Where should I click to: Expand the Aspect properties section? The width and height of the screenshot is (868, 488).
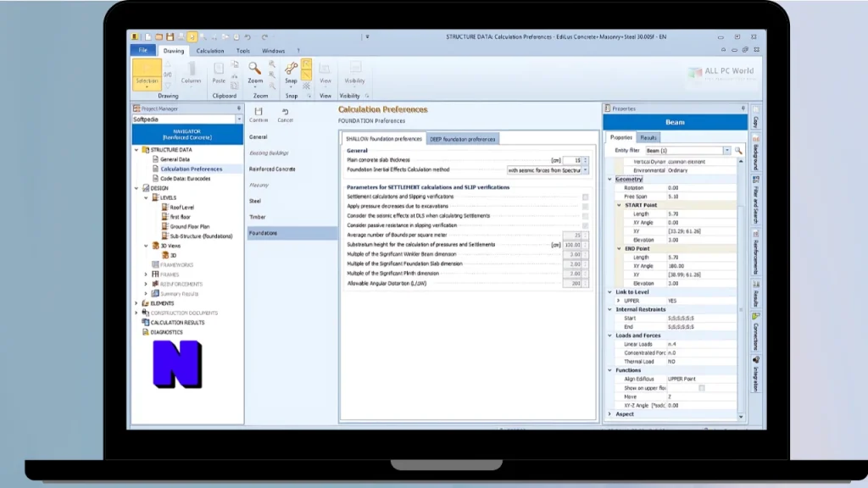click(x=610, y=413)
